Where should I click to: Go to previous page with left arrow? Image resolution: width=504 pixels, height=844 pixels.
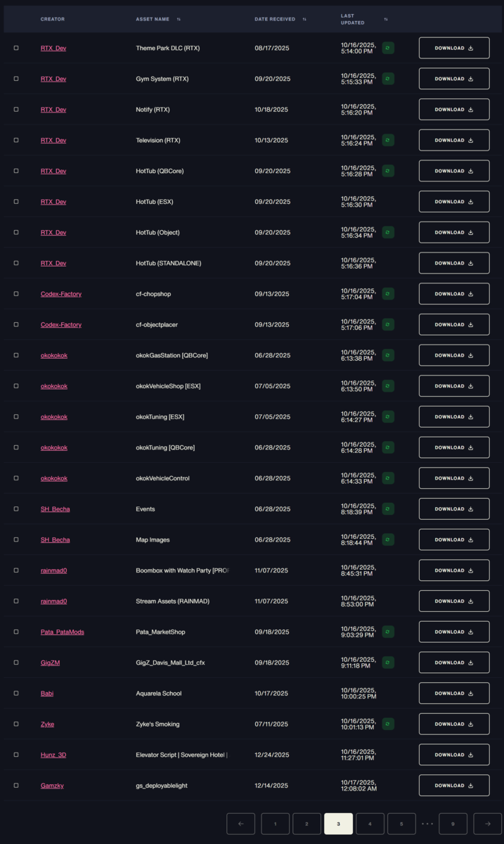(241, 824)
